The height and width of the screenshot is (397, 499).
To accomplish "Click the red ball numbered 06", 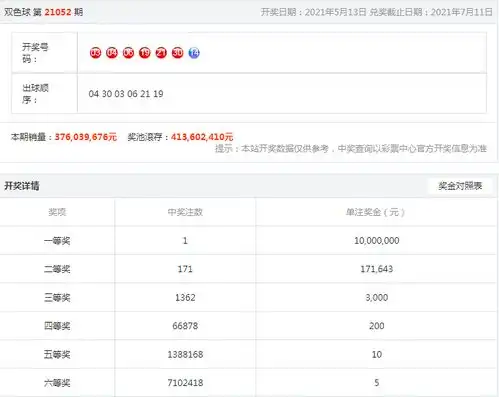I will (x=128, y=53).
